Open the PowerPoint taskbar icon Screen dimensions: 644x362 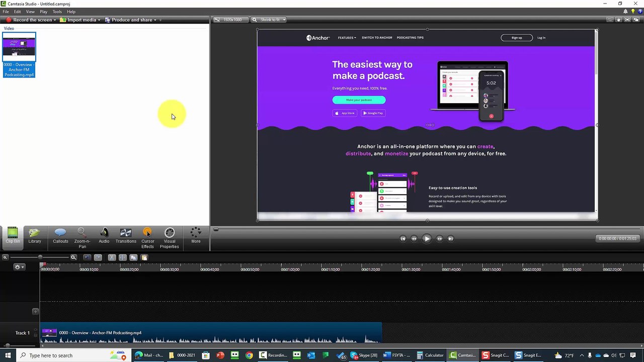220,355
